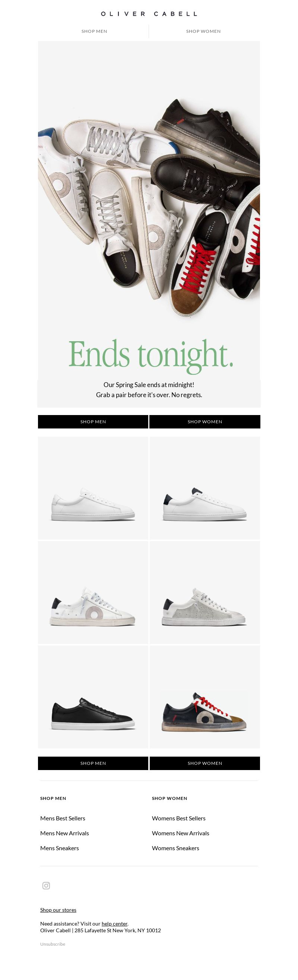View white sneaker with black heel tab
The image size is (298, 980).
click(x=205, y=488)
